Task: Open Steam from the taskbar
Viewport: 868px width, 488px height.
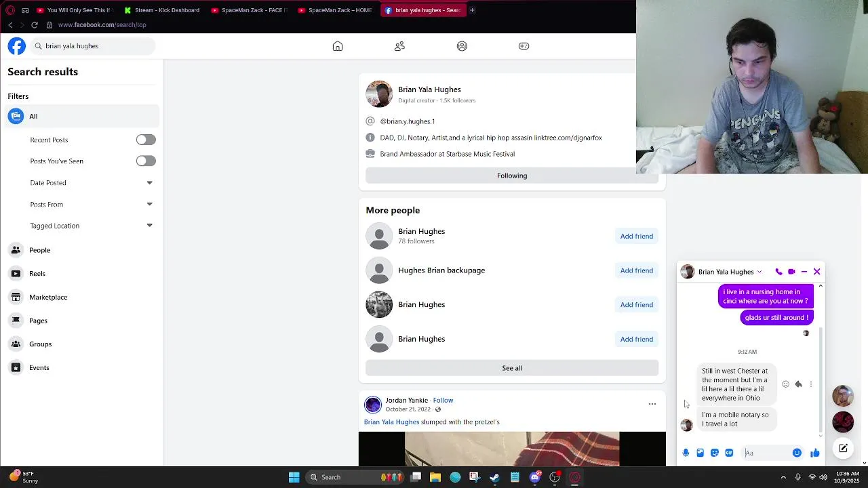Action: [494, 477]
